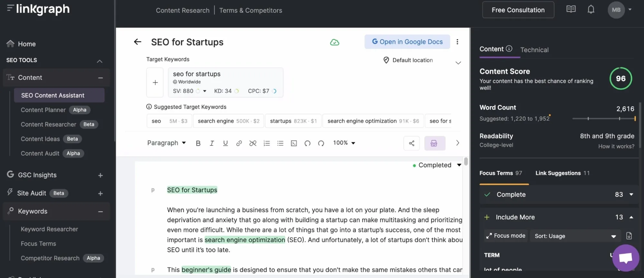Image resolution: width=644 pixels, height=278 pixels.
Task: Open the purple chat widget
Action: 625,258
